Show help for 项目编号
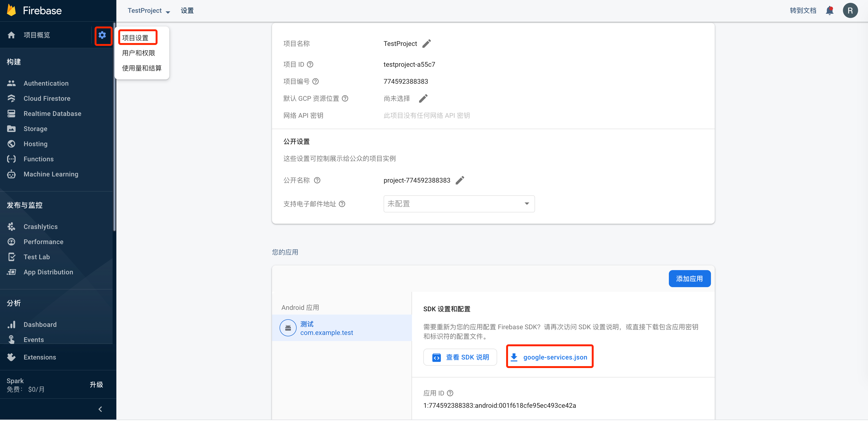 click(x=316, y=82)
